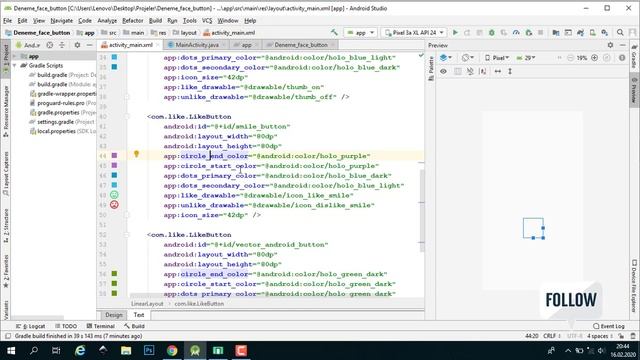Hide the Project panel with minus icon

[89, 45]
